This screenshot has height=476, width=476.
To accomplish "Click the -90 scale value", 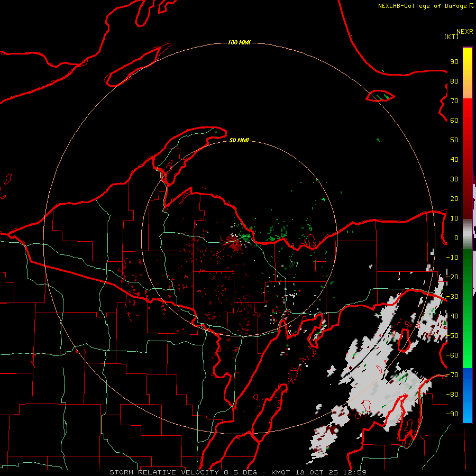I will pyautogui.click(x=452, y=414).
